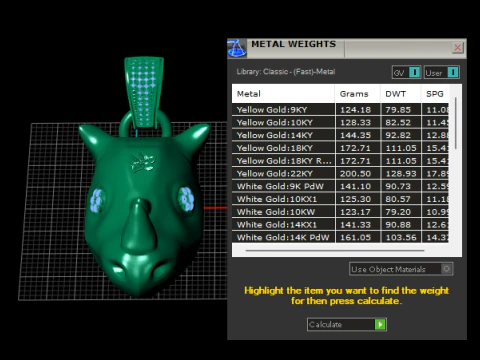This screenshot has width=480, height=360.
Task: Click the Library: Classic - (Fast)-Metal label
Action: [x=286, y=72]
